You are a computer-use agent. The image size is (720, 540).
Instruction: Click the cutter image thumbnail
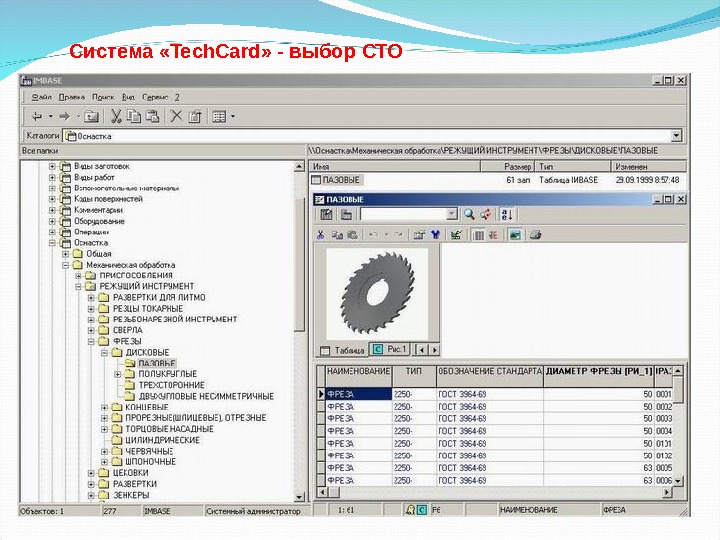(x=377, y=293)
